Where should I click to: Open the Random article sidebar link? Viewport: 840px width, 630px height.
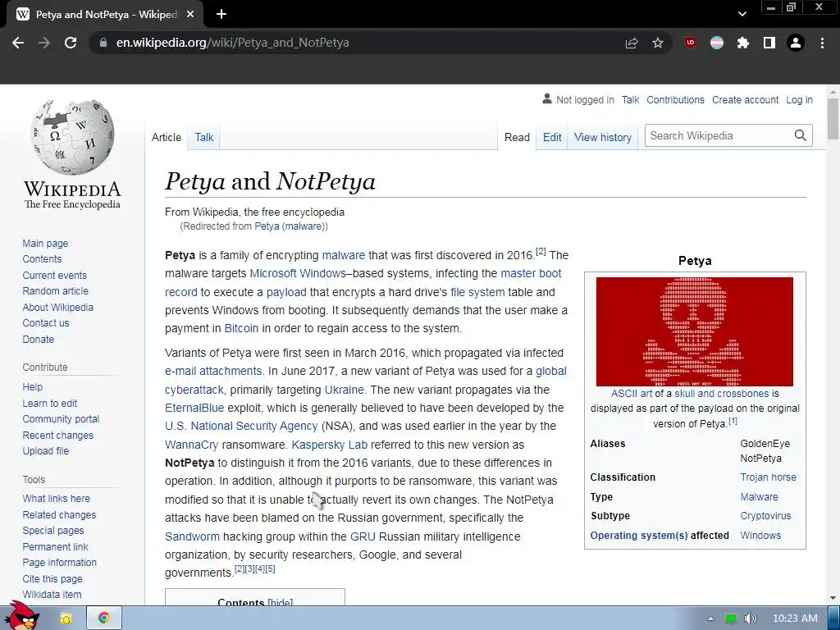click(55, 291)
